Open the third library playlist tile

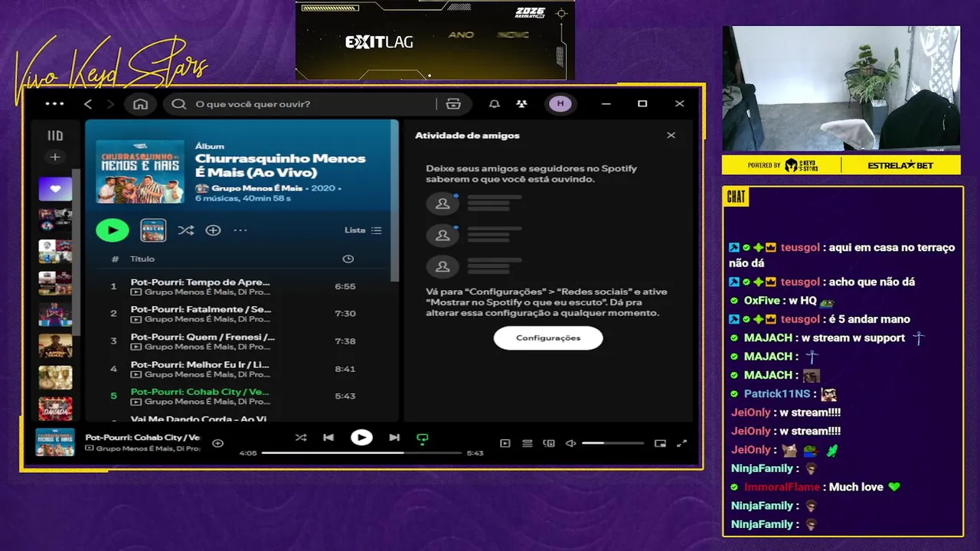55,252
